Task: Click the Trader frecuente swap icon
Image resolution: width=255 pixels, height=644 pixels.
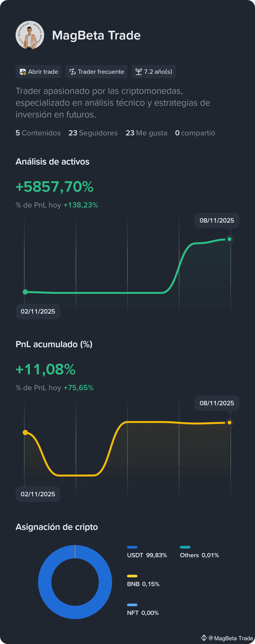Action: (x=72, y=72)
